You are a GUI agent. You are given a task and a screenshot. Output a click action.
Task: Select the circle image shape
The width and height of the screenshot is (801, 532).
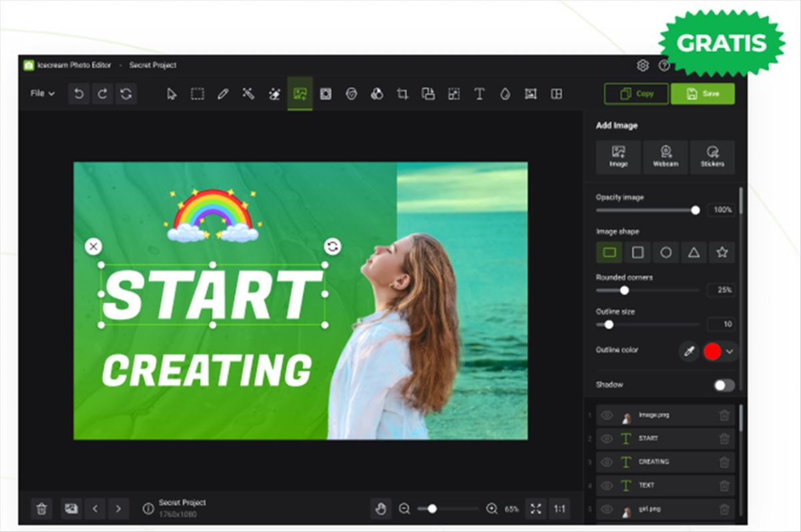(665, 252)
